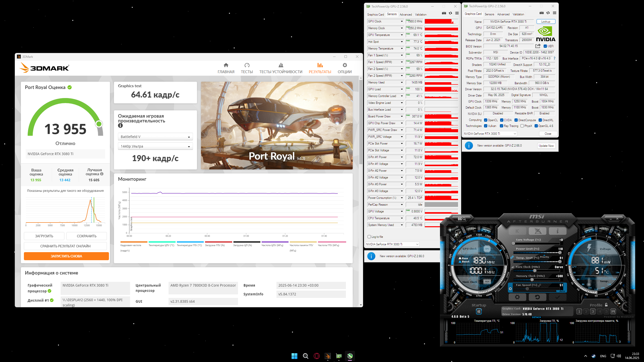Click the save profile floppy icon
This screenshot has height=362, width=644.
click(x=613, y=311)
